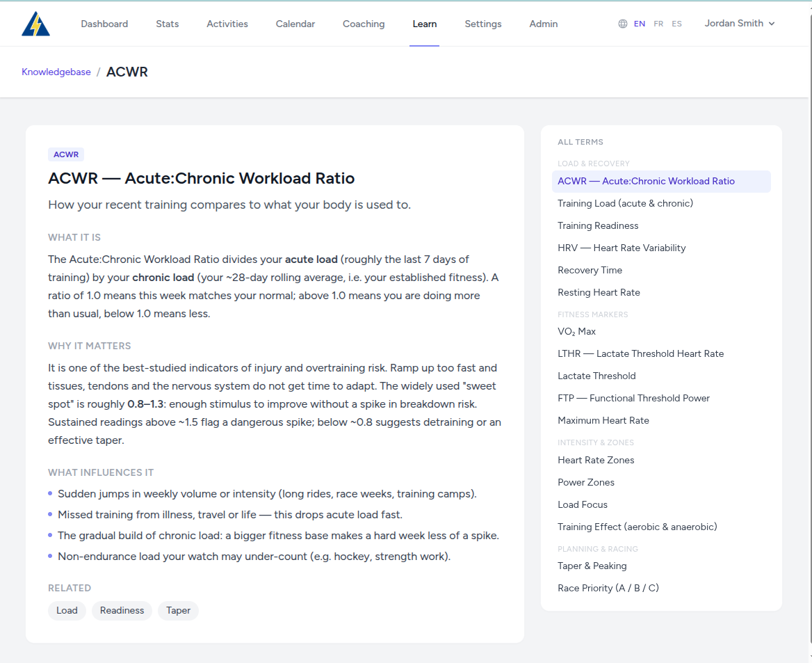Open the Power Zones term
This screenshot has height=663, width=812.
pyautogui.click(x=661, y=483)
